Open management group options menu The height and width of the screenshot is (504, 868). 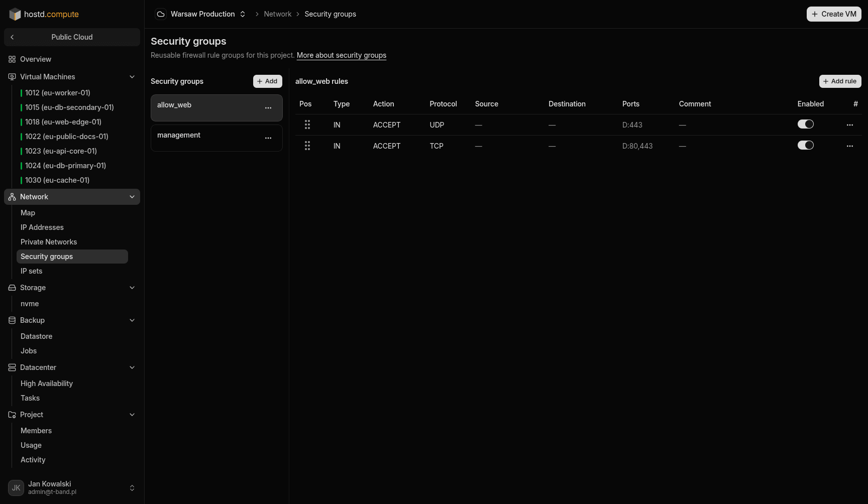[268, 138]
